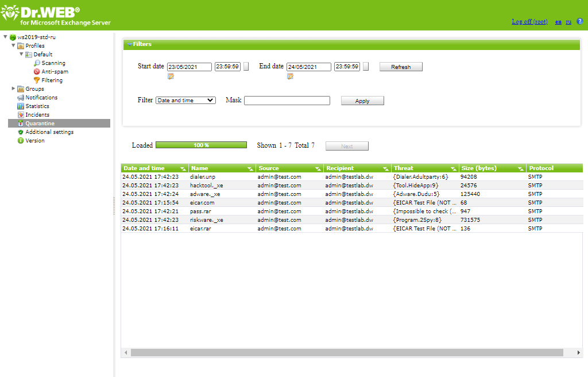Click sort arrows on Source column
The height and width of the screenshot is (377, 588).
pyautogui.click(x=318, y=168)
